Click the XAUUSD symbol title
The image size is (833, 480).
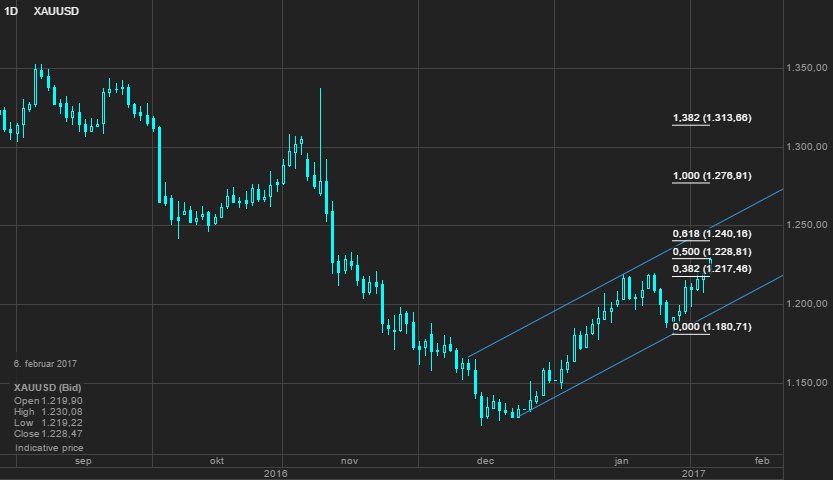coord(56,11)
